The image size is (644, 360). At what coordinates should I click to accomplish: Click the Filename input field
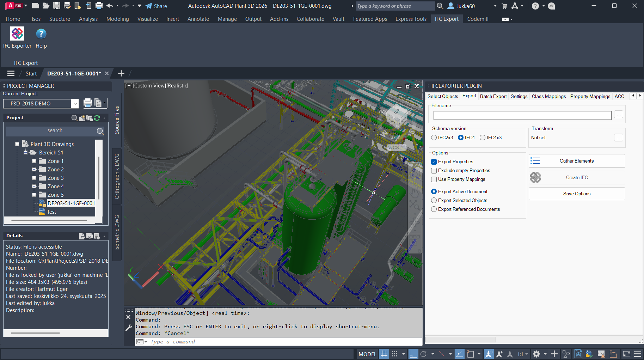tap(522, 116)
